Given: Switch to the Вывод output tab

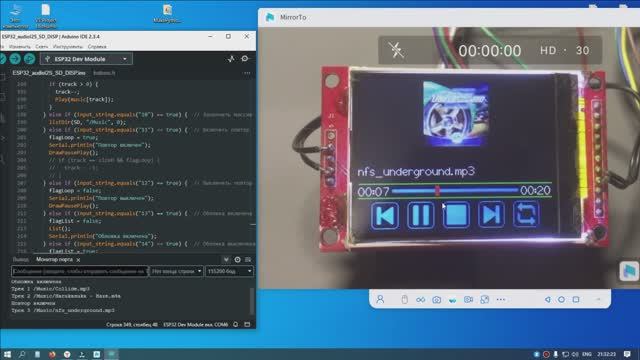Looking at the screenshot, I should tap(20, 260).
